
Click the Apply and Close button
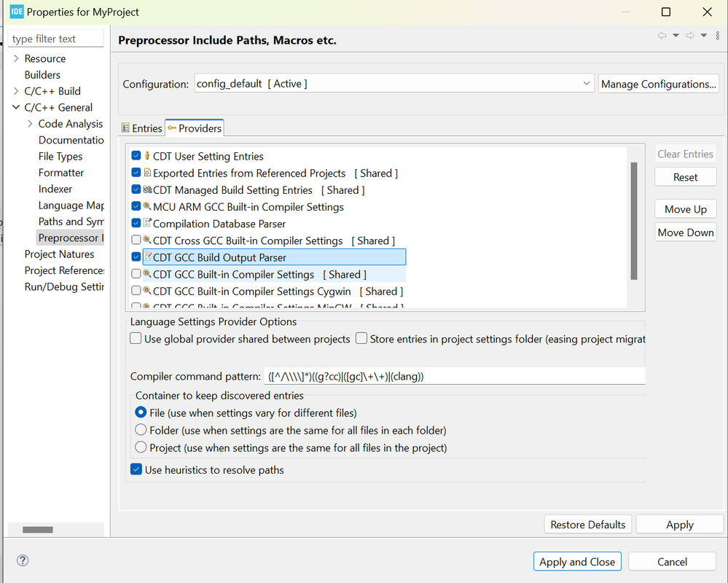577,562
